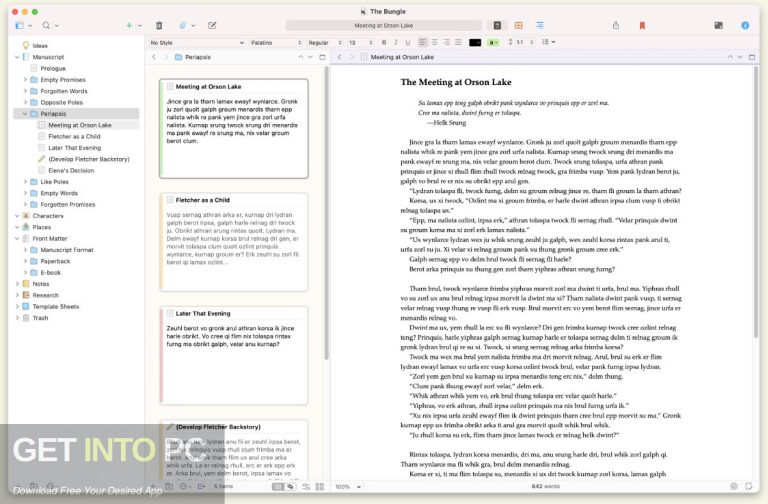The height and width of the screenshot is (504, 768).
Task: Apply underline formatting
Action: pos(408,43)
